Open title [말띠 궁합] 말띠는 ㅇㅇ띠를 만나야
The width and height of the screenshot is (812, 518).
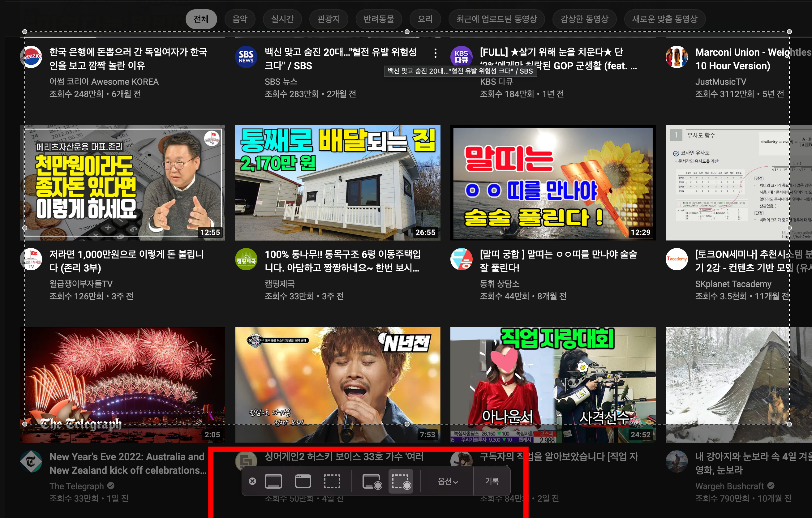pyautogui.click(x=558, y=261)
